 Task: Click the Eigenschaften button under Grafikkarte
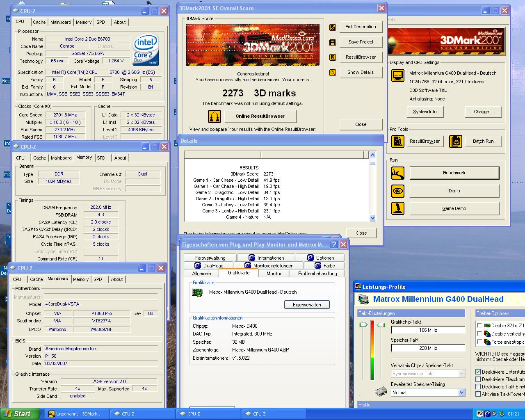(307, 305)
